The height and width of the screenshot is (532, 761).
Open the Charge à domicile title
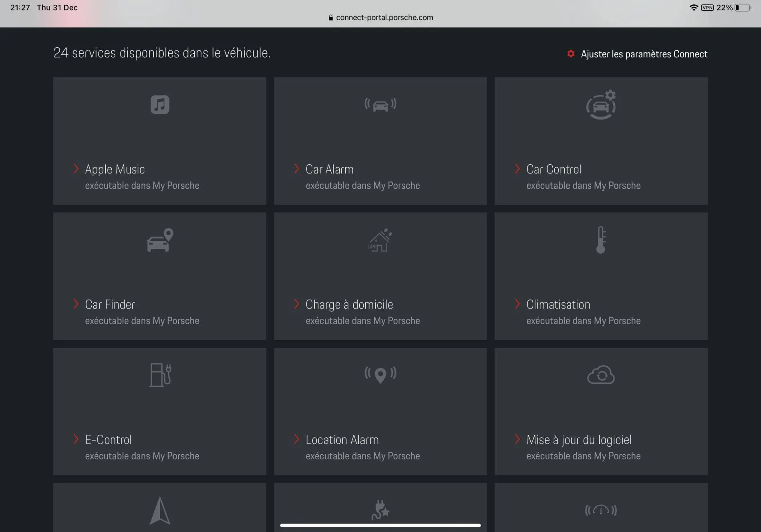[x=349, y=304]
